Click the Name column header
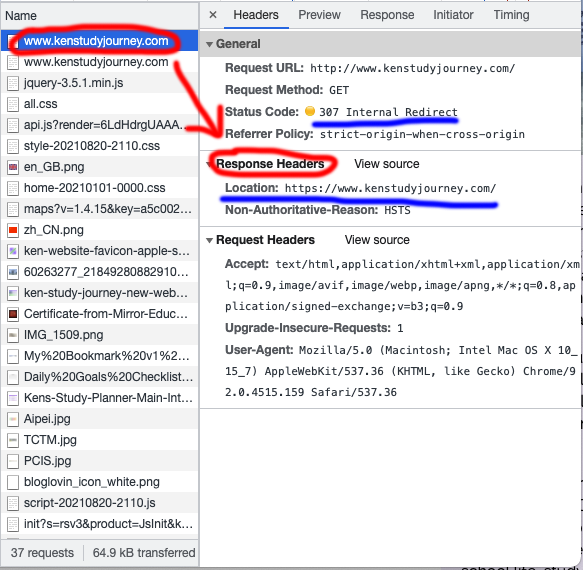Viewport: 583px width, 570px height. click(99, 16)
